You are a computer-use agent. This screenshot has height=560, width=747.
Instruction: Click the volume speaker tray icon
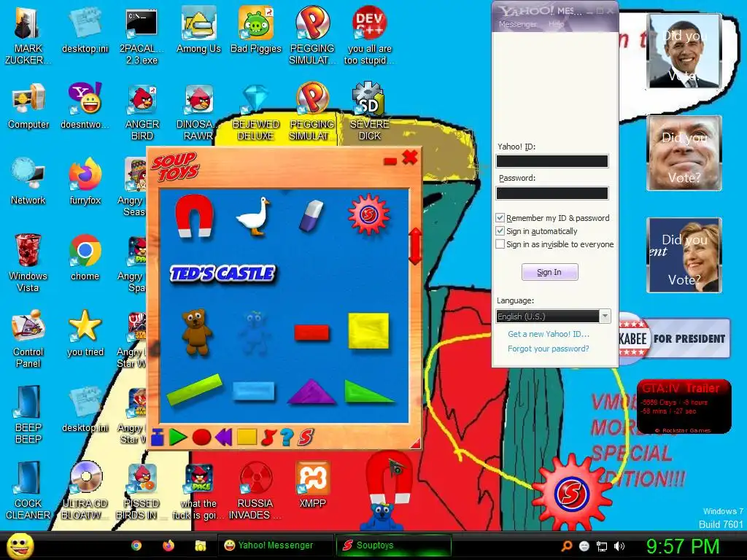click(619, 546)
